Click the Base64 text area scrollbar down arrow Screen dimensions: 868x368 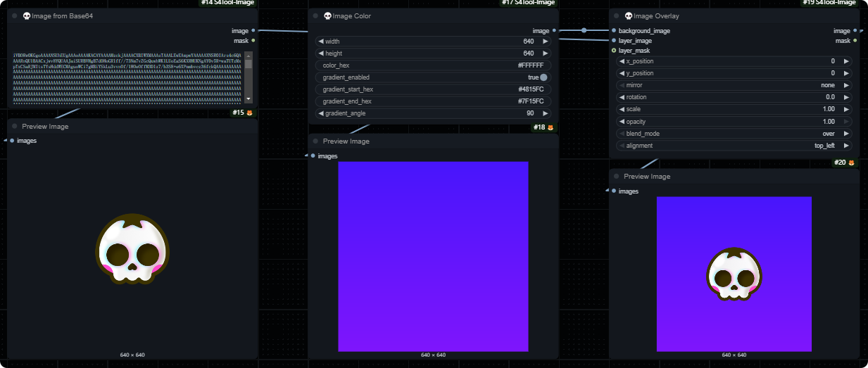pyautogui.click(x=248, y=99)
